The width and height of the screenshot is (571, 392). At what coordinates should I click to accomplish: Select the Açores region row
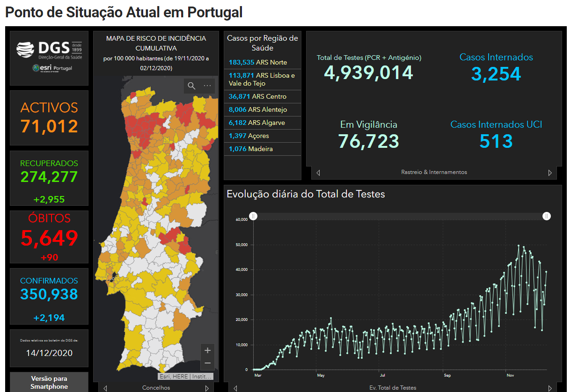tap(262, 136)
